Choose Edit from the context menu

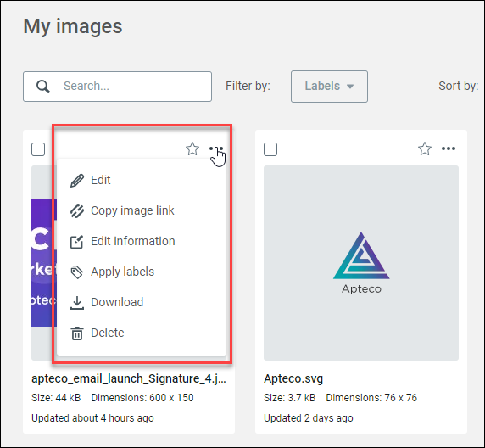pos(142,180)
